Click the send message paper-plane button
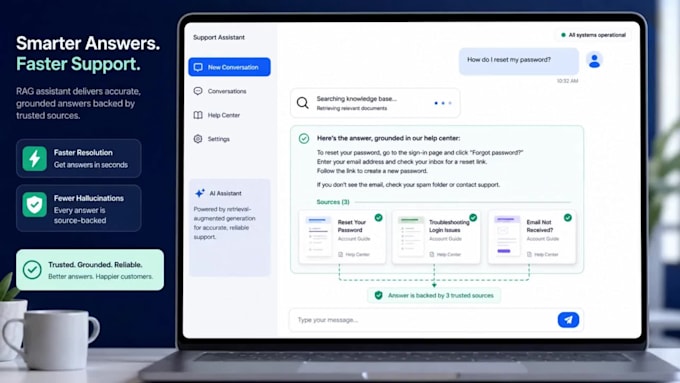The width and height of the screenshot is (680, 383). point(568,320)
